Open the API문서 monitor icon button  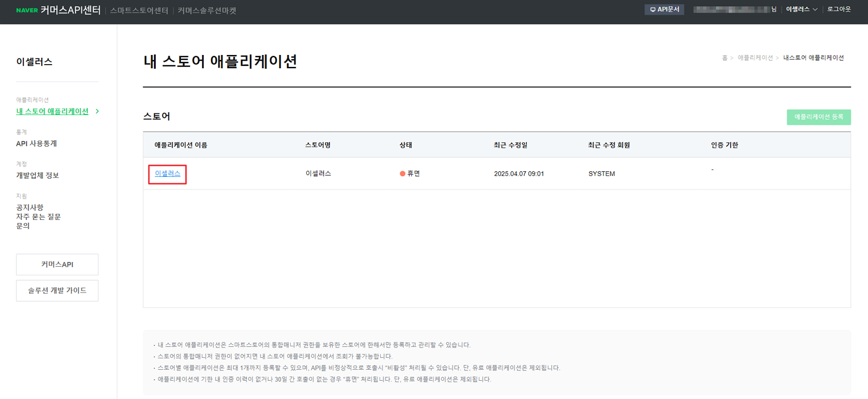click(664, 9)
